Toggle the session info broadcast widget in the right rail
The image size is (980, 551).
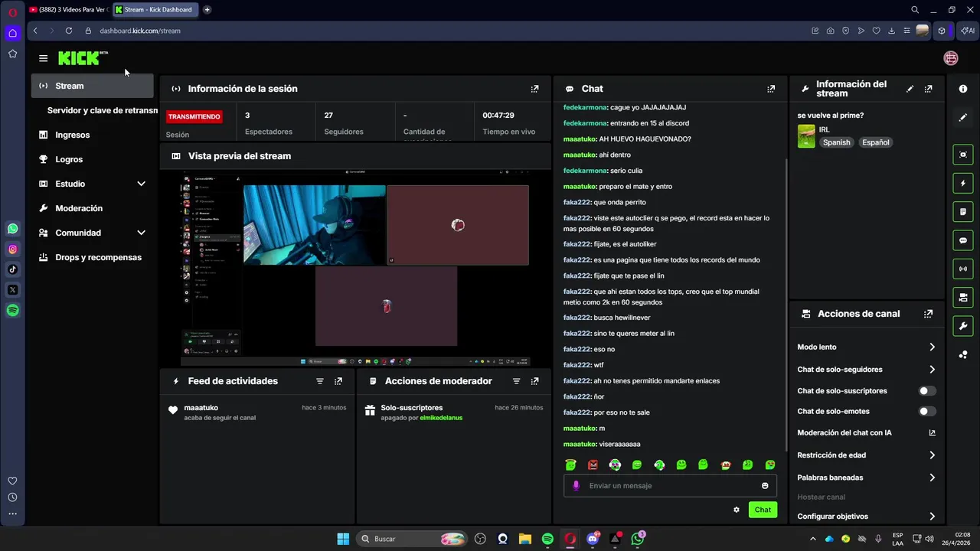[963, 269]
